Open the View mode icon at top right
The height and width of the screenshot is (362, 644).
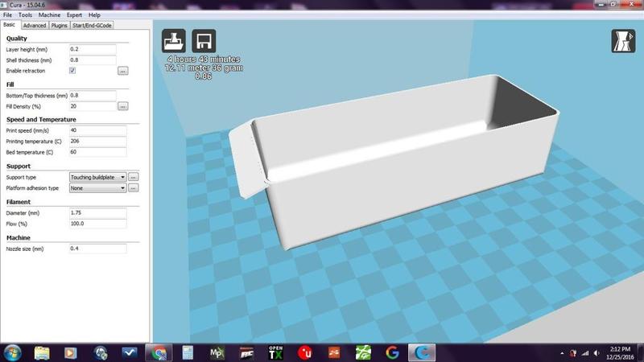(x=623, y=41)
